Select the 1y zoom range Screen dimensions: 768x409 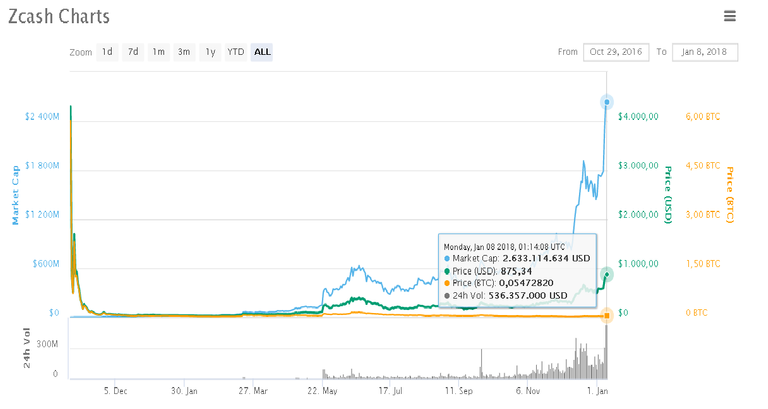pyautogui.click(x=210, y=52)
